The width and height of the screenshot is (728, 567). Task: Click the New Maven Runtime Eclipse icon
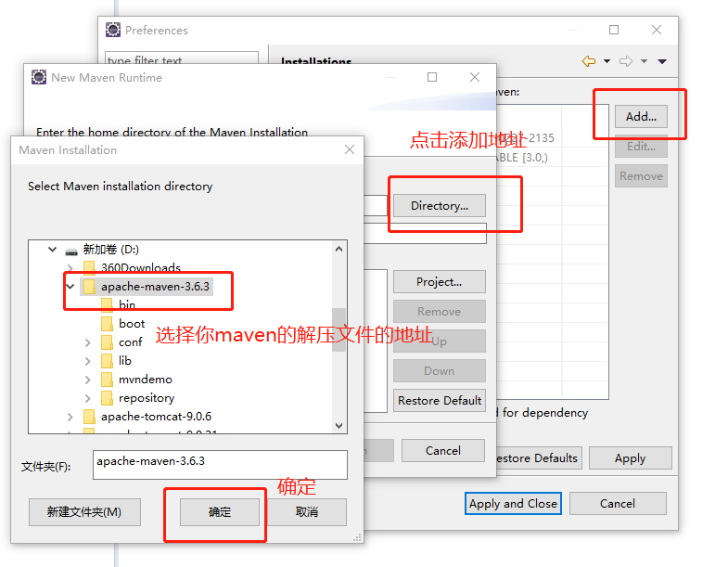pos(39,77)
